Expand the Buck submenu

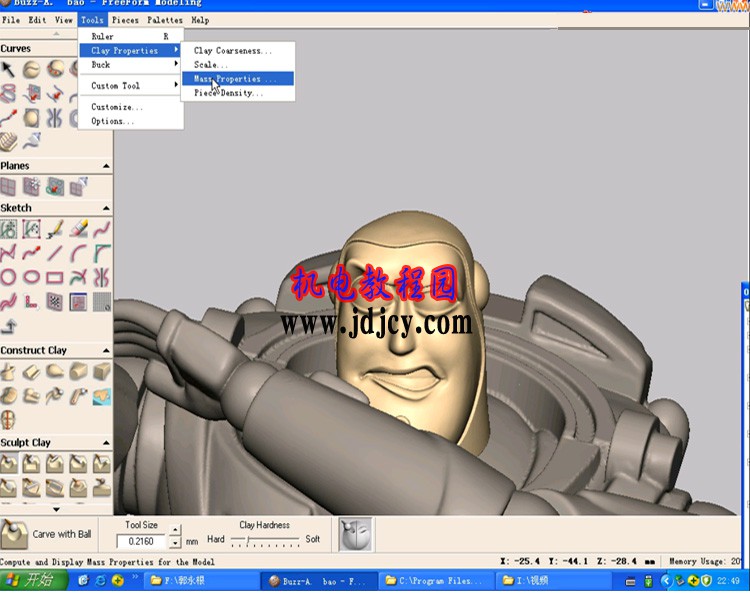(x=132, y=65)
